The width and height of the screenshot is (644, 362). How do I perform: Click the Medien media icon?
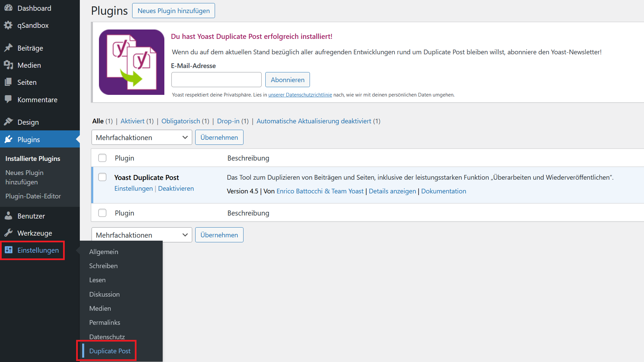point(8,65)
